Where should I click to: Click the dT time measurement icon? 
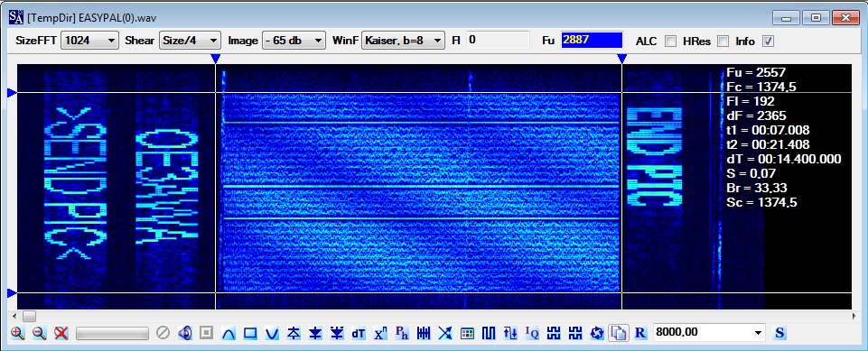359,333
